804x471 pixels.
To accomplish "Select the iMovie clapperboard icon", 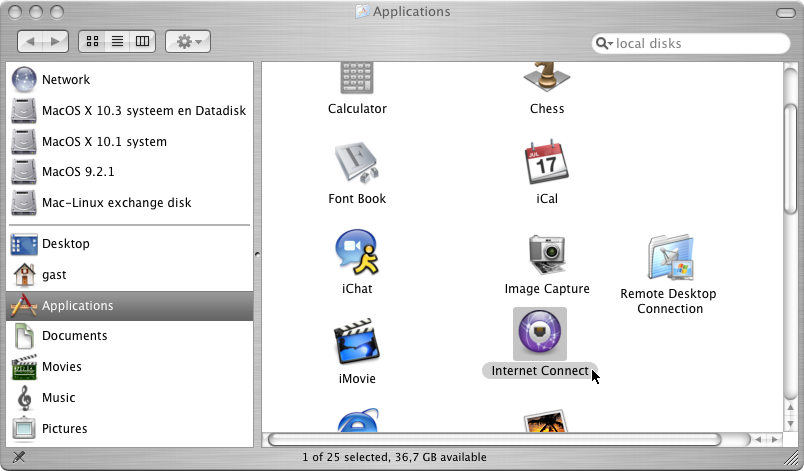I will [357, 342].
